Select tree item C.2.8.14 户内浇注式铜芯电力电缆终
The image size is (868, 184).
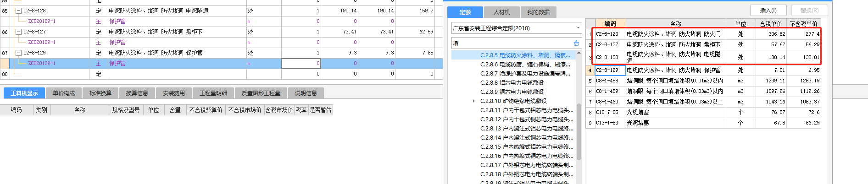tap(527, 137)
